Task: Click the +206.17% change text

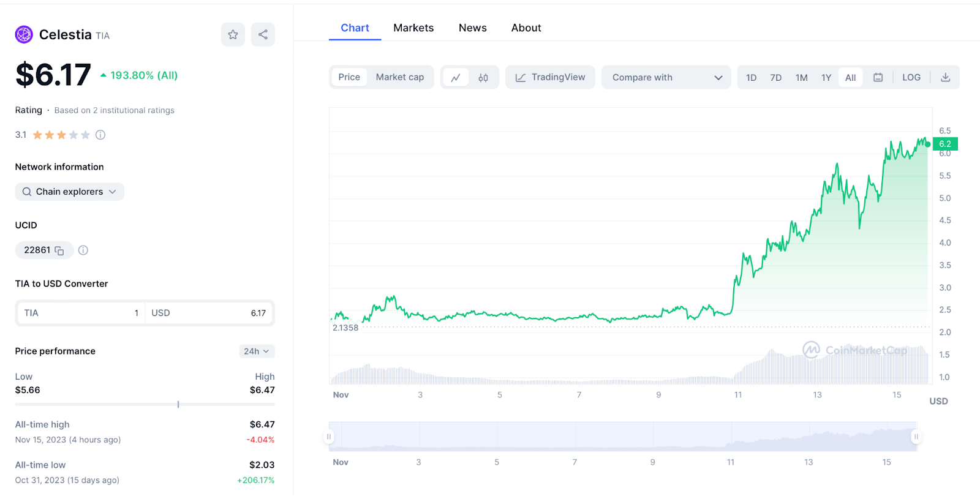Action: click(256, 480)
